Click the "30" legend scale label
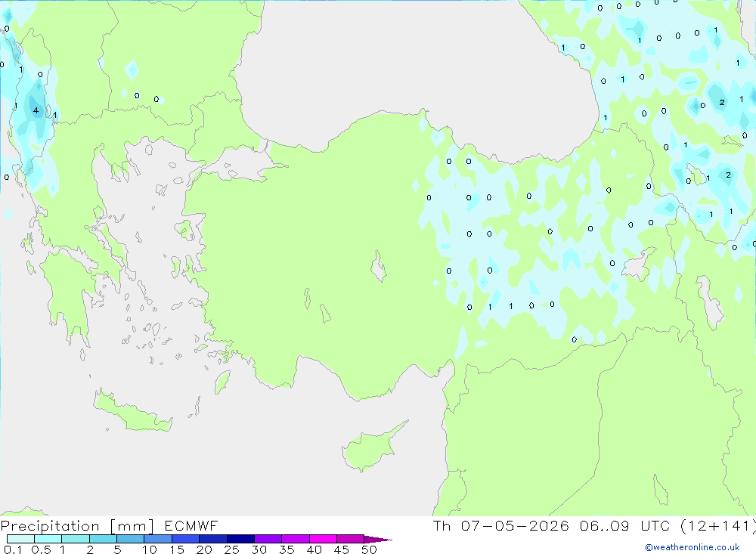This screenshot has width=756, height=554. 259,549
